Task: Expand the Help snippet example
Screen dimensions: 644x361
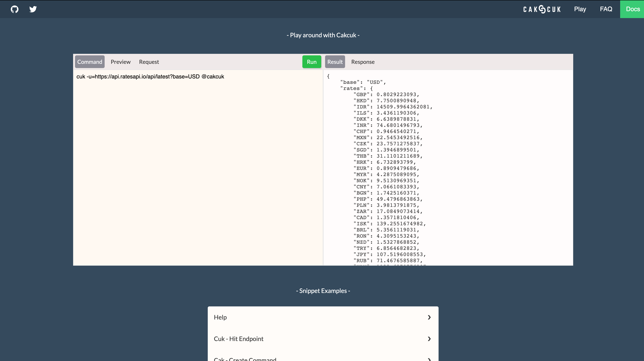Action: point(323,317)
